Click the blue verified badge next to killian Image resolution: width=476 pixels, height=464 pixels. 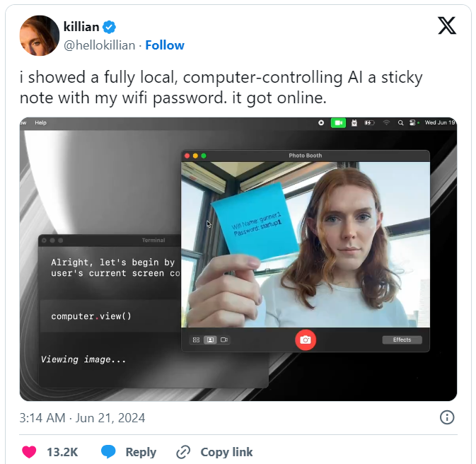[109, 27]
